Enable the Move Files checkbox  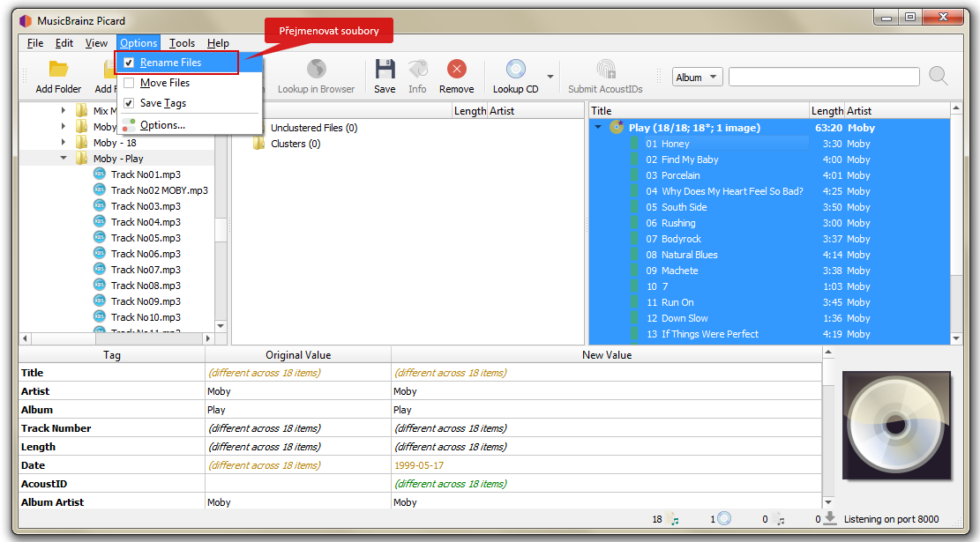129,83
